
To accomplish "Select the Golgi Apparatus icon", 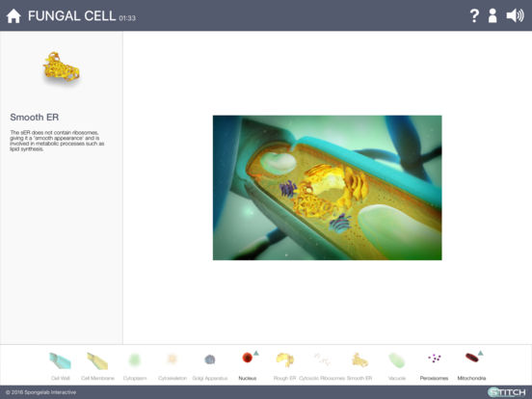I will click(x=210, y=359).
